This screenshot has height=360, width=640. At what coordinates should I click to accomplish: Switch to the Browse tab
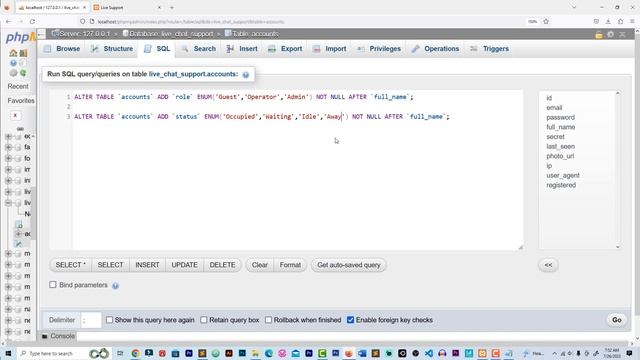(x=62, y=49)
